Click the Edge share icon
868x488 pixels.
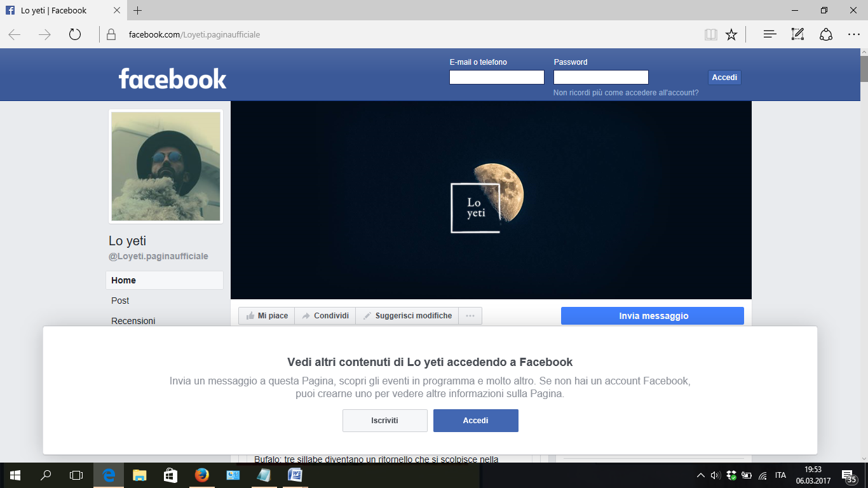pos(825,34)
